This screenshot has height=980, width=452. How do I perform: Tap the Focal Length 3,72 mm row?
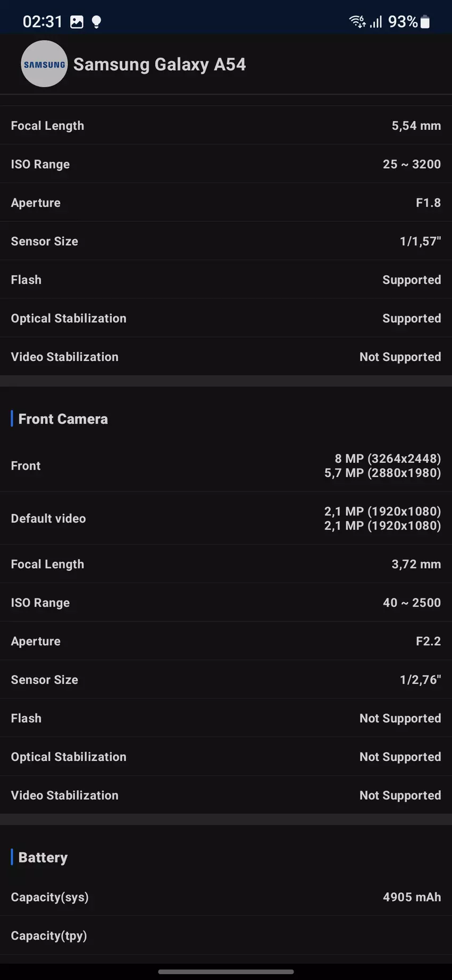tap(226, 564)
